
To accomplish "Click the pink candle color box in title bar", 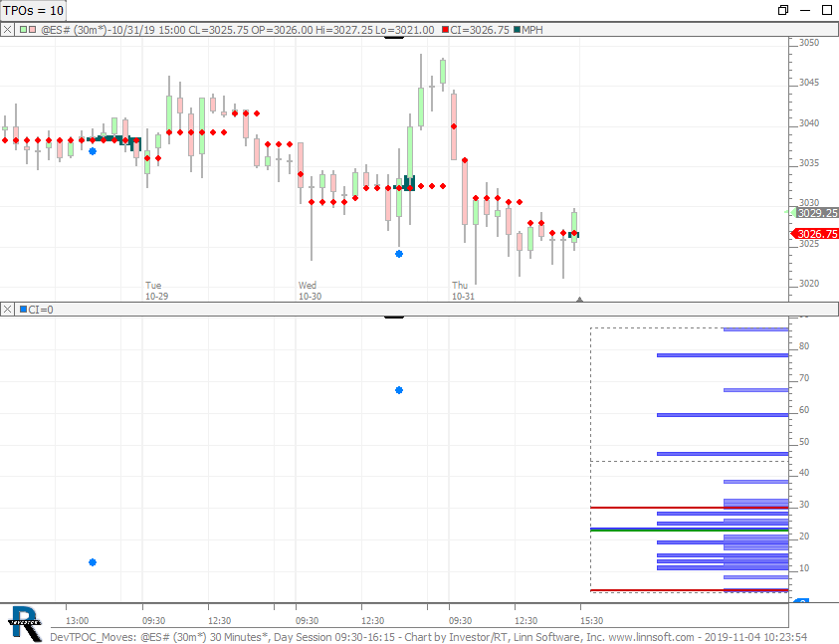I will [x=32, y=30].
